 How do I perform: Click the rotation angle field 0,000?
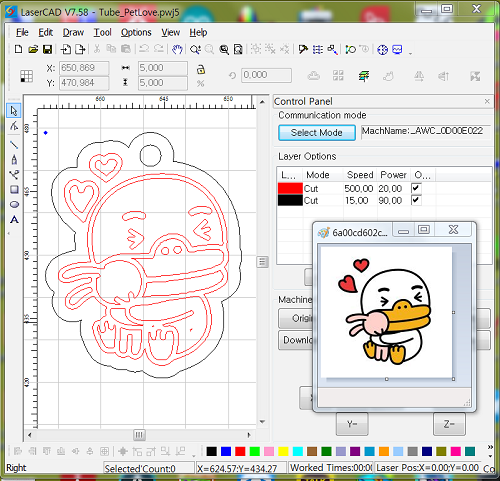267,75
